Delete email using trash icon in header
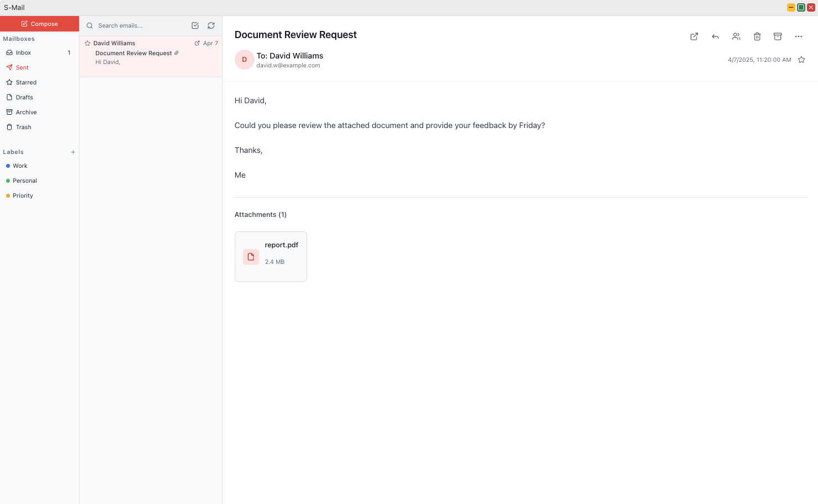 coord(757,36)
